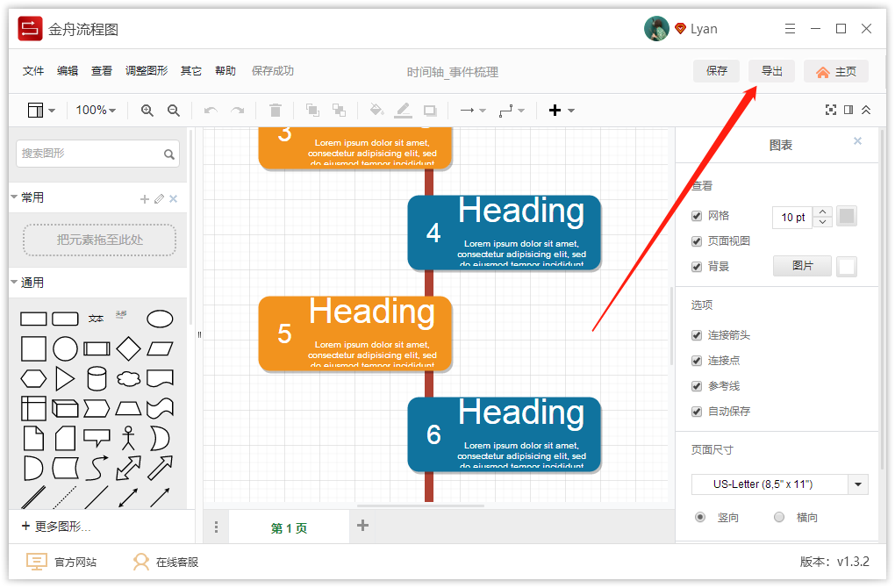Click the zoom in magnifier icon
895x588 pixels.
pyautogui.click(x=147, y=111)
